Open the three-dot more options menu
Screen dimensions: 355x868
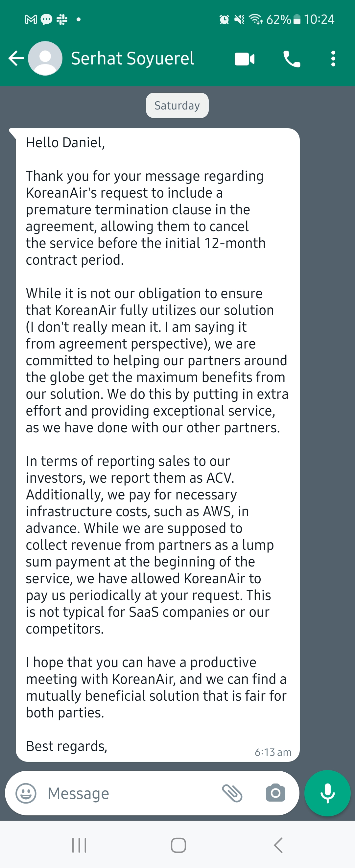[x=333, y=59]
